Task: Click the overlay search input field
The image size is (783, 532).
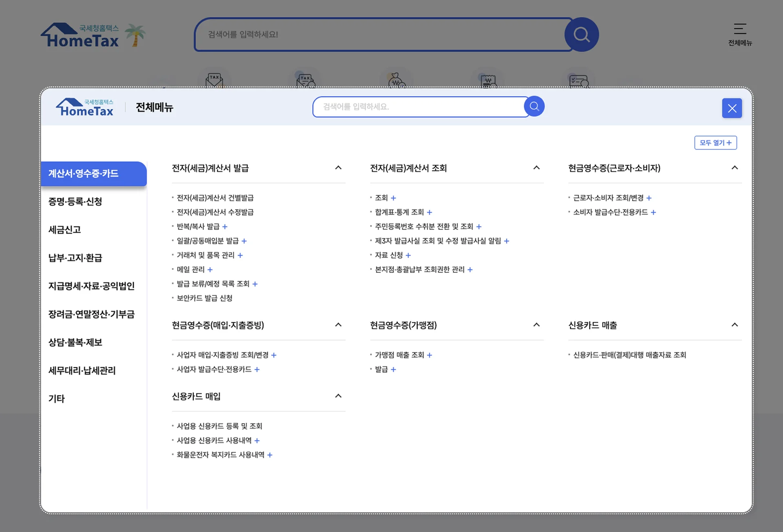Action: click(416, 107)
